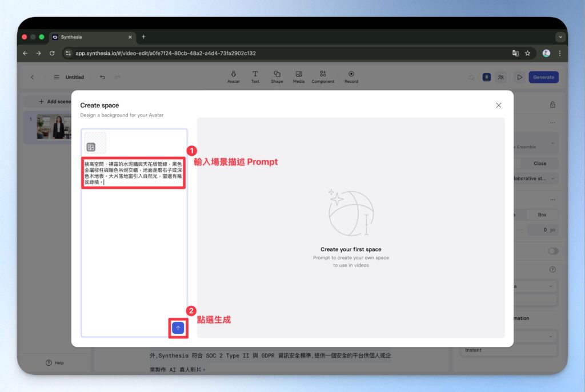Open the hamburger menu beside Untitled
The width and height of the screenshot is (585, 392).
57,77
